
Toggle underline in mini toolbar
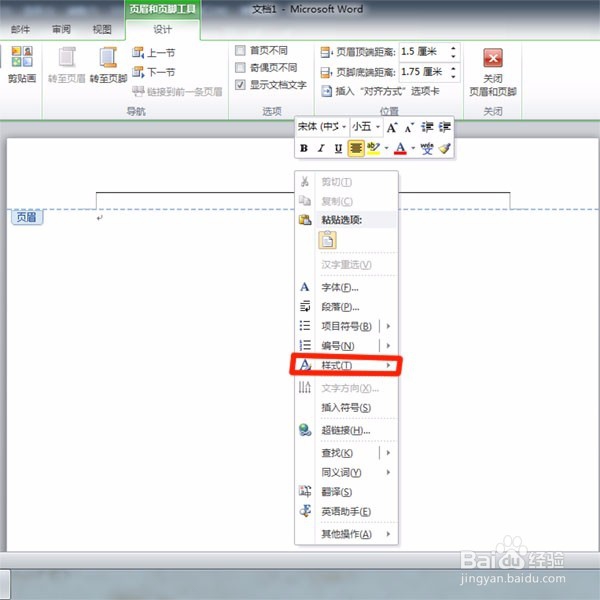(x=338, y=148)
